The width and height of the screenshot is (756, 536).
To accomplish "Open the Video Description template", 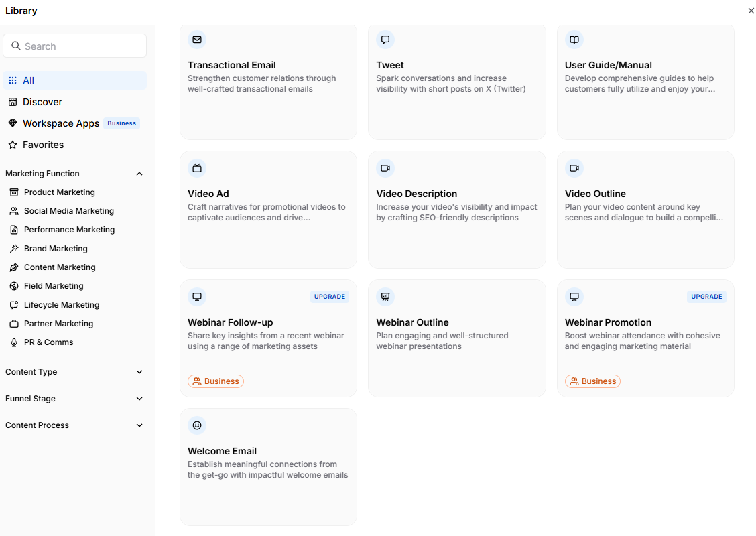I will pos(456,210).
